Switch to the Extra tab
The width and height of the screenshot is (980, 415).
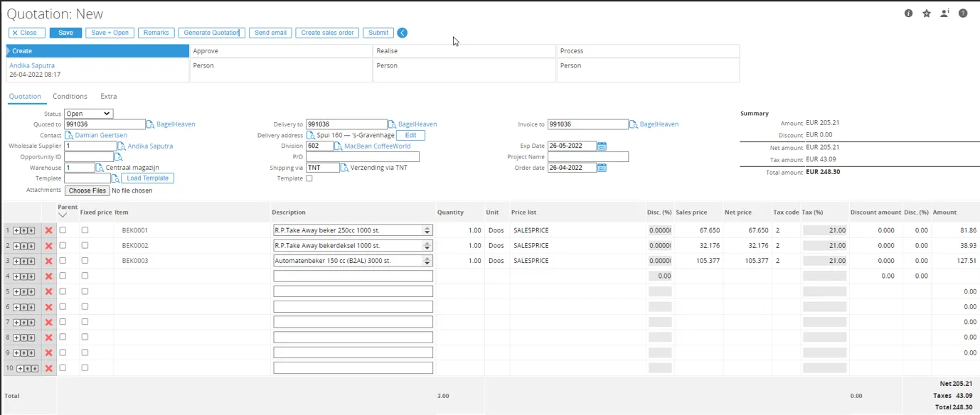point(108,97)
